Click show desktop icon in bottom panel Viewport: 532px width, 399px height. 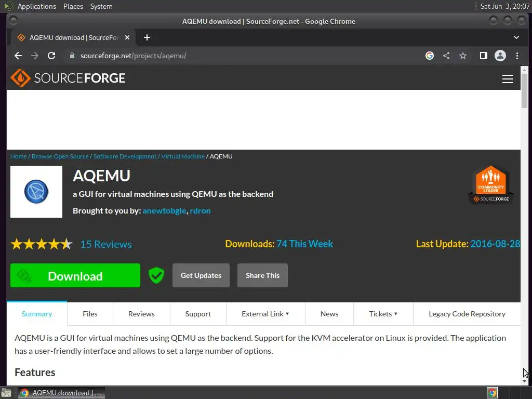click(x=6, y=393)
